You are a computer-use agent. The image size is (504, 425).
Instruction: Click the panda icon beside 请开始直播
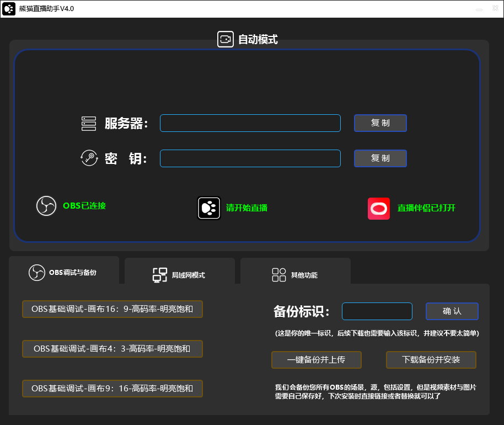click(x=208, y=208)
